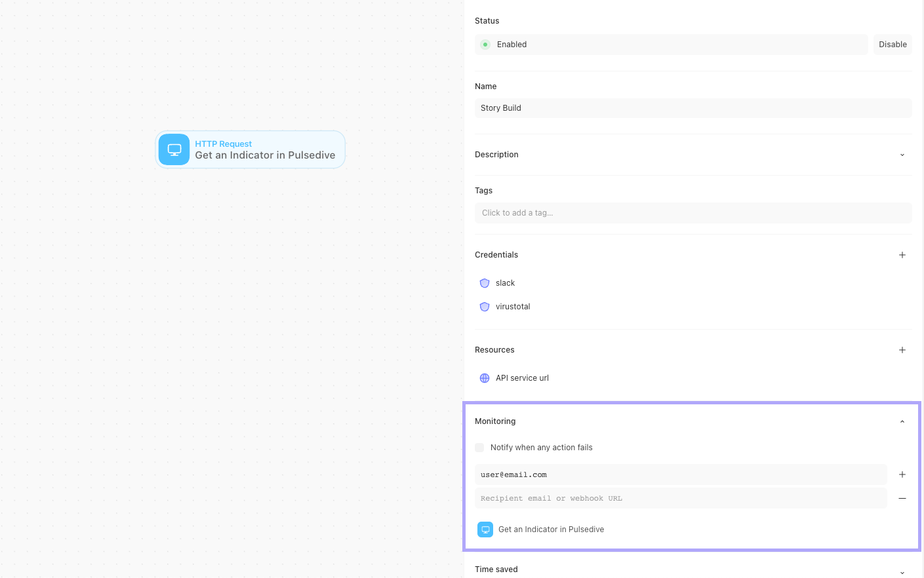Image resolution: width=924 pixels, height=578 pixels.
Task: Click the slack credential shield icon
Action: [485, 283]
